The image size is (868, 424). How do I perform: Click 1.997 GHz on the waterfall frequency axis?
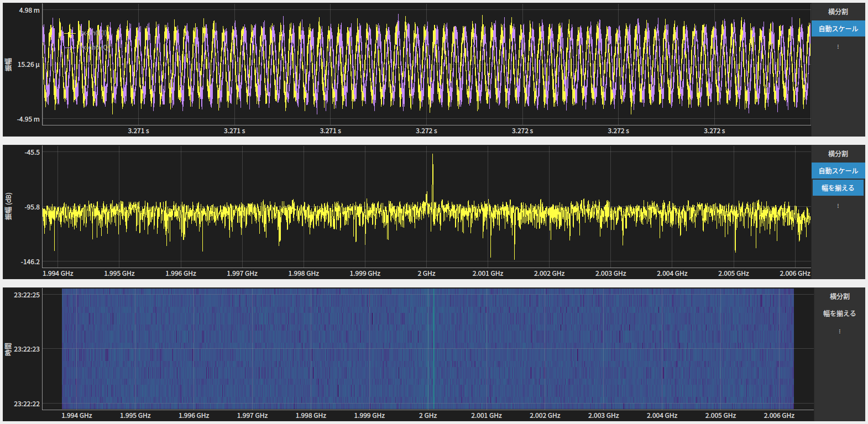coord(253,416)
